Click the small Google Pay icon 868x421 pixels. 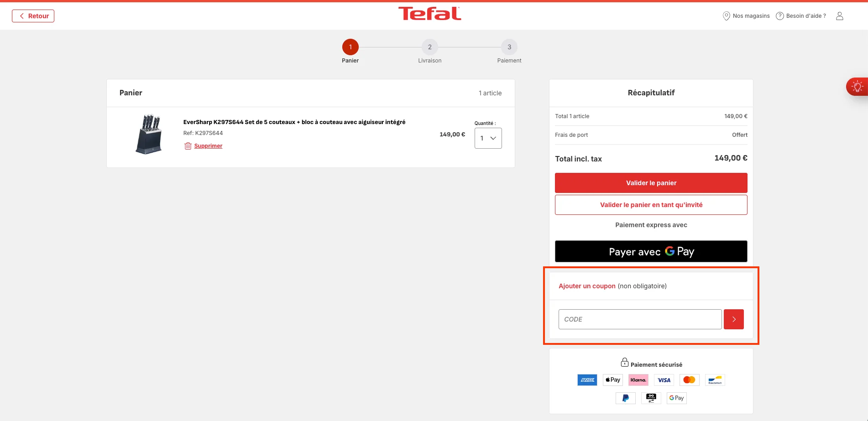tap(676, 398)
